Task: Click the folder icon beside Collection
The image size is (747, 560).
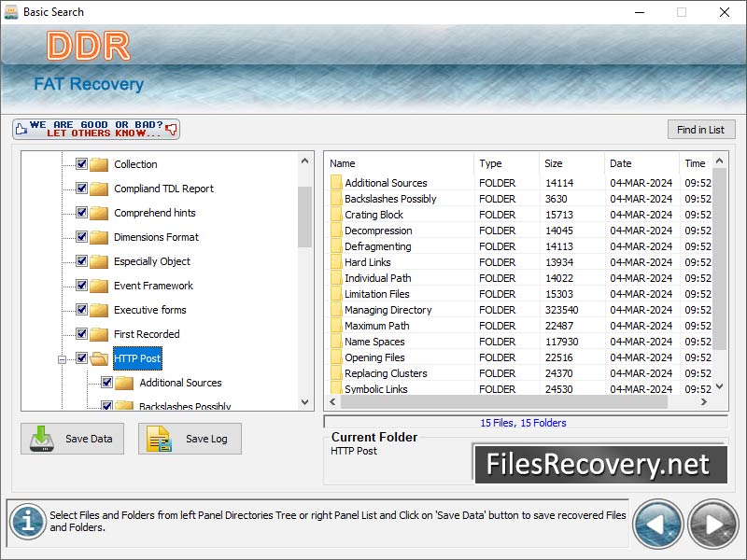Action: click(99, 164)
